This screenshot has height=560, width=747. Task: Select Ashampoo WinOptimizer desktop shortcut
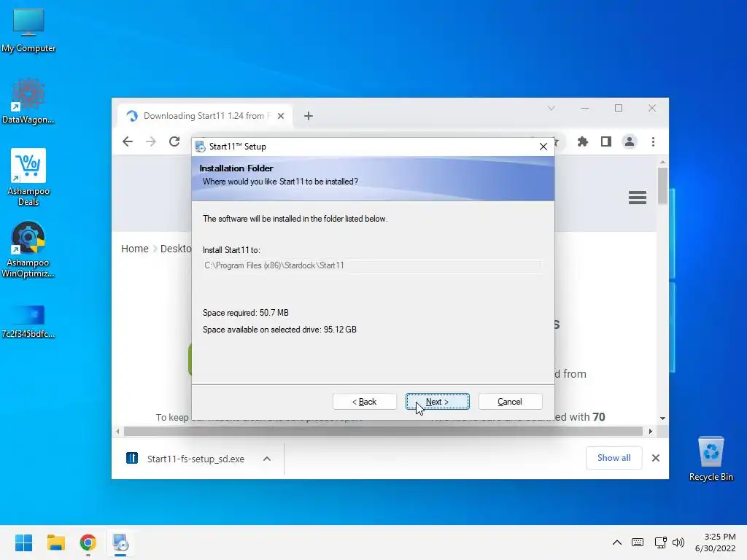28,249
